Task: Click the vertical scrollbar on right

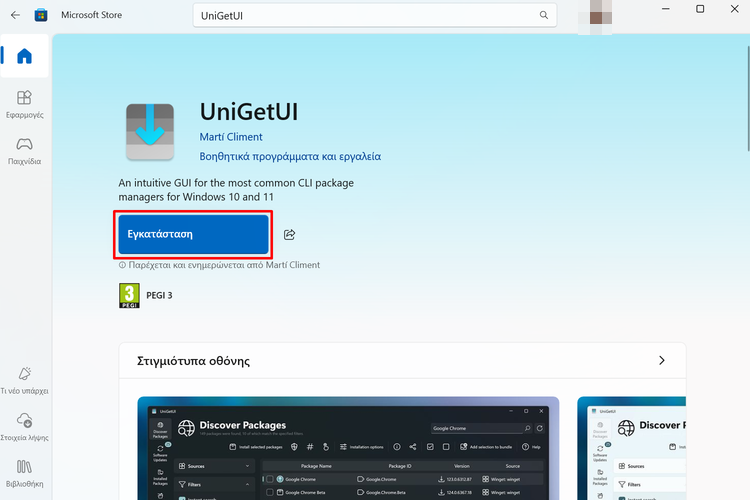Action: [748, 99]
